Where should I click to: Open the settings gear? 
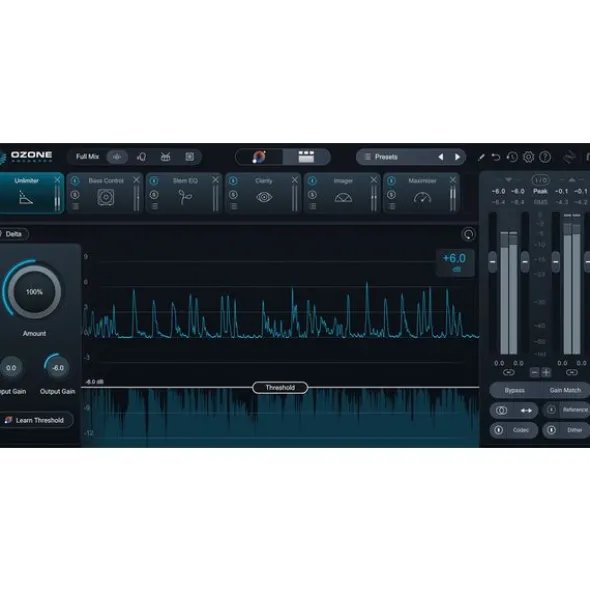(x=529, y=157)
